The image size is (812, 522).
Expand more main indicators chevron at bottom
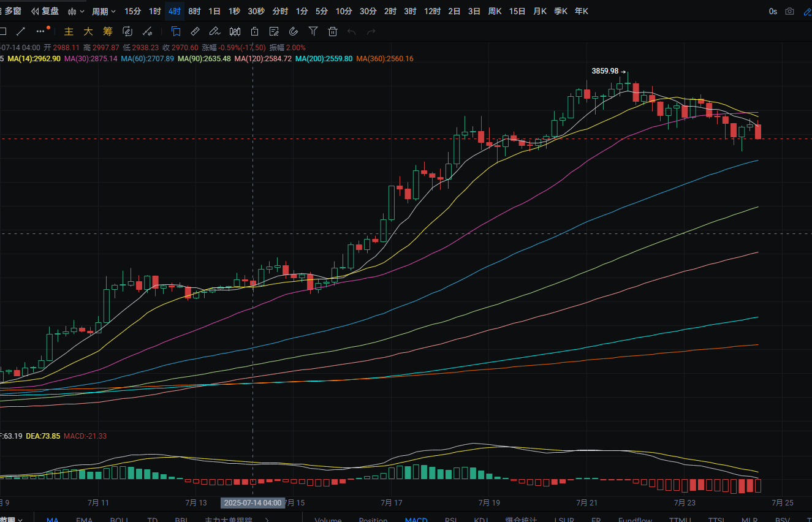267,520
